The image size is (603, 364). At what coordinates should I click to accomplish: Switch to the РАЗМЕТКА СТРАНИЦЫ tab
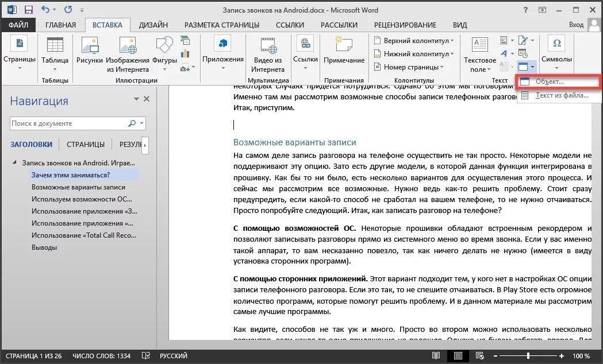click(222, 25)
